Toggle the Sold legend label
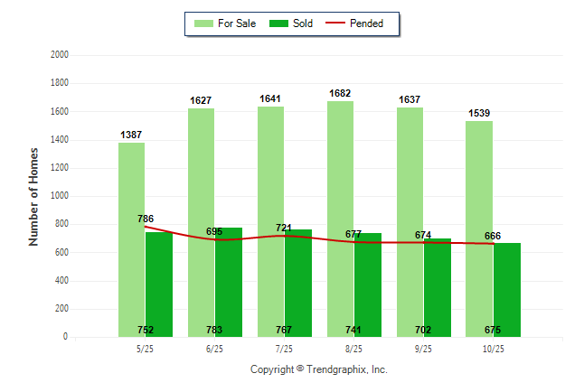Image resolution: width=584 pixels, height=392 pixels. pyautogui.click(x=303, y=23)
